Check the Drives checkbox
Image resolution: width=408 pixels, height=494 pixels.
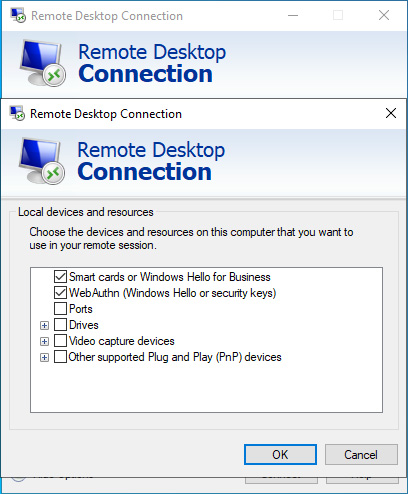tap(60, 325)
